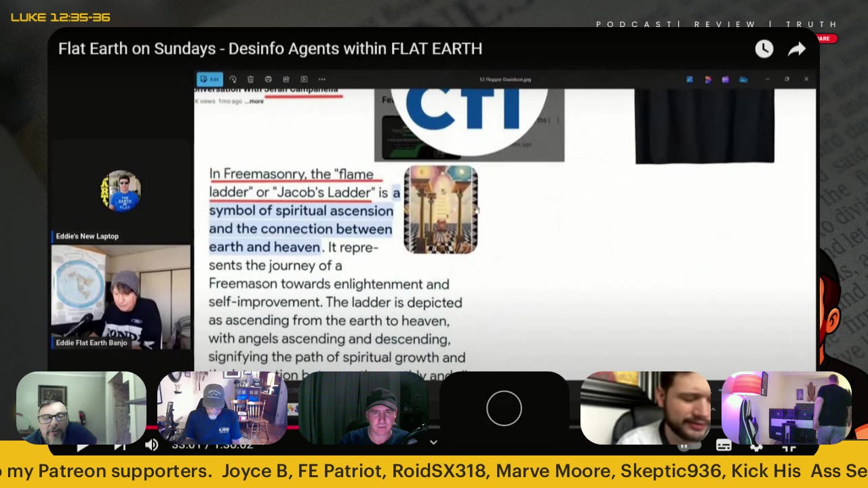The width and height of the screenshot is (868, 488).
Task: Click the 'Freemason towards enlightenment and' line
Action: pos(329,284)
